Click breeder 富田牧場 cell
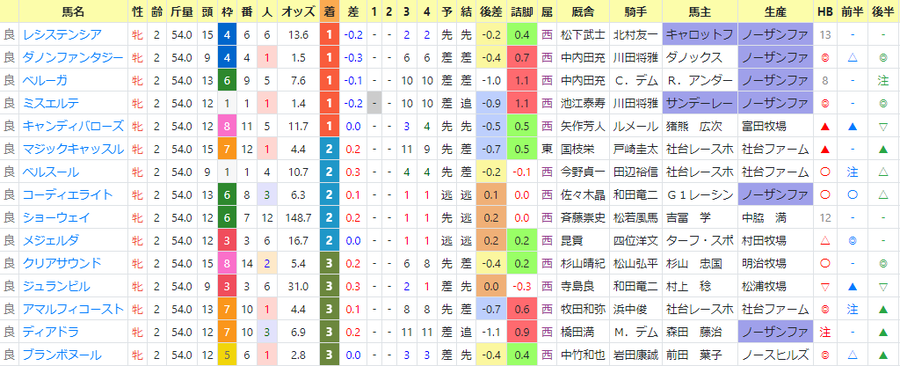The width and height of the screenshot is (900, 366). point(775,126)
